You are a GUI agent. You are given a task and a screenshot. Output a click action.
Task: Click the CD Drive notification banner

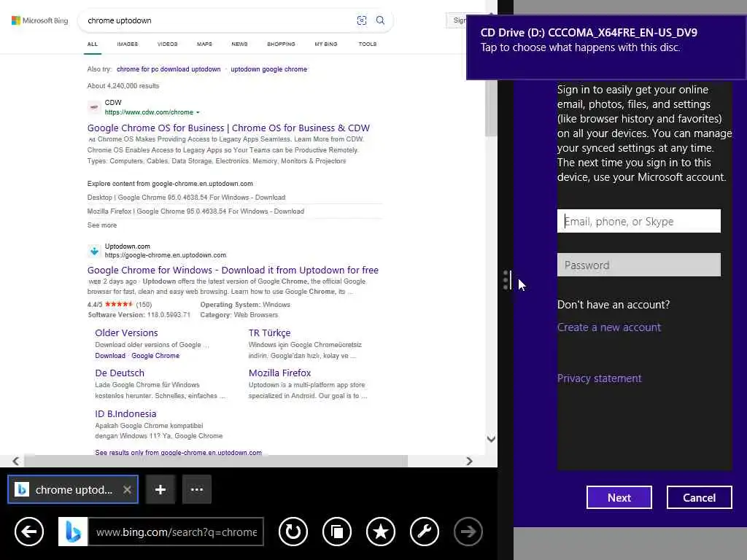point(606,47)
